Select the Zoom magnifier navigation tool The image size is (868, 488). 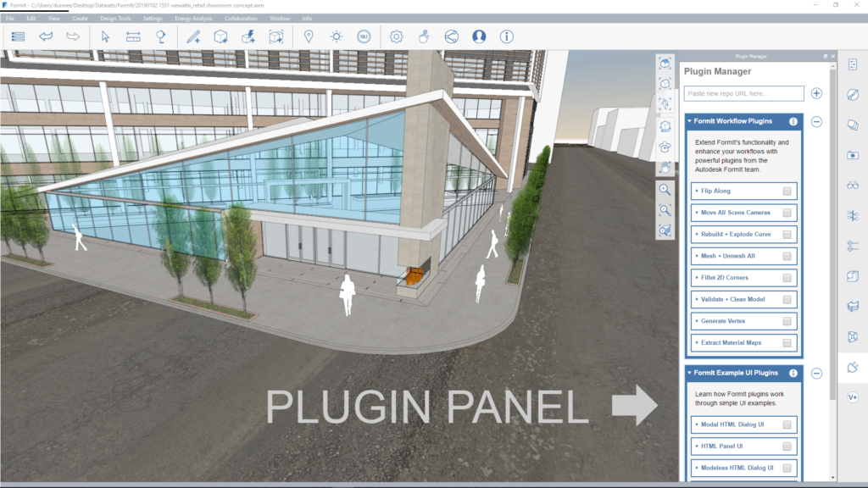(x=665, y=190)
